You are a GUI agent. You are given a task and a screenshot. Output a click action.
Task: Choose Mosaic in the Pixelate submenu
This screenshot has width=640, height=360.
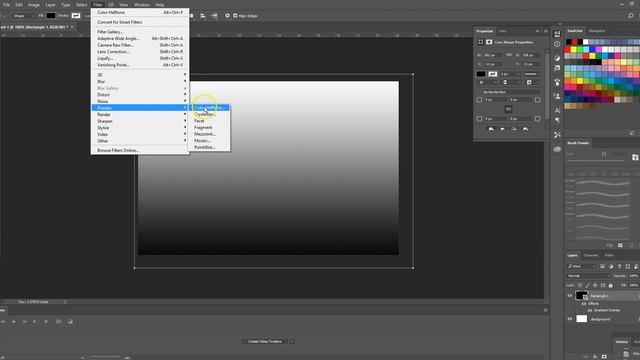click(202, 140)
